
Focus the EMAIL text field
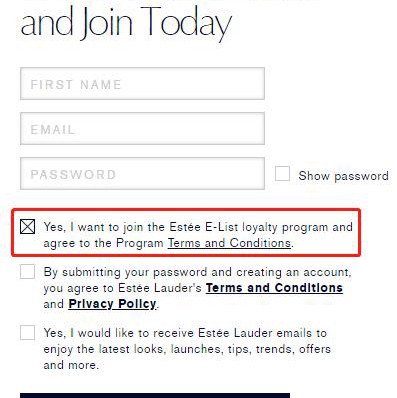pyautogui.click(x=142, y=129)
